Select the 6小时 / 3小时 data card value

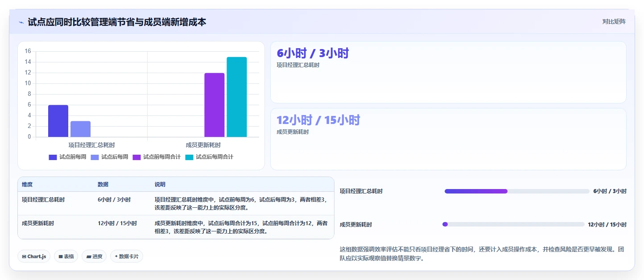[313, 53]
